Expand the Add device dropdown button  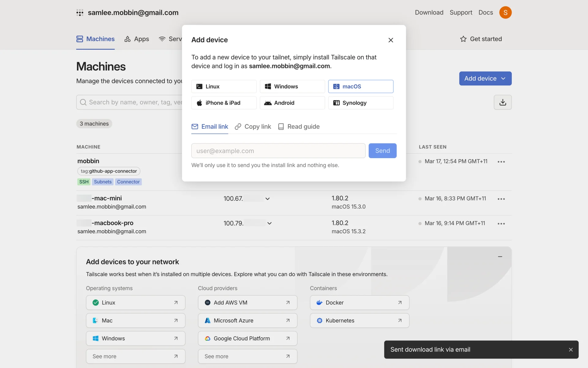click(485, 79)
